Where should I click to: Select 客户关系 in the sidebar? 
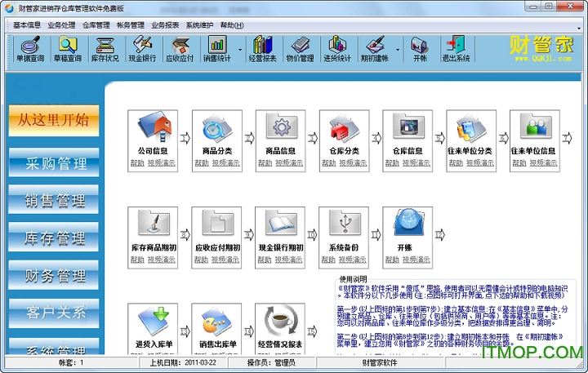pos(54,313)
